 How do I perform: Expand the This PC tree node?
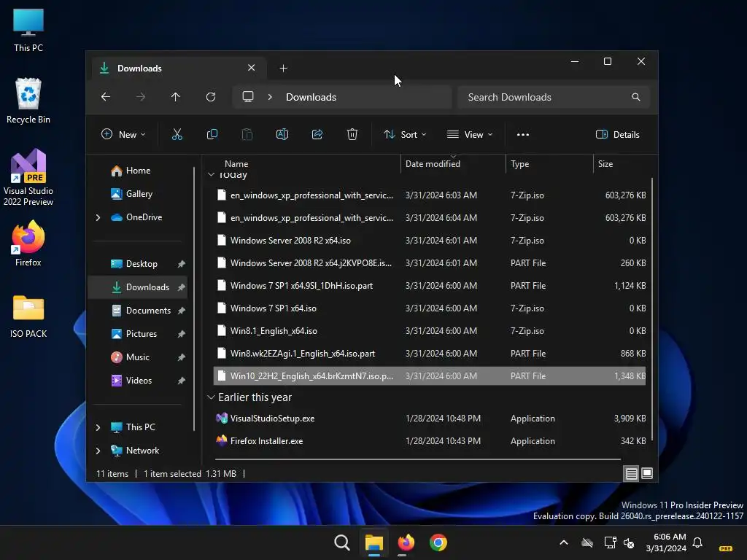coord(98,427)
